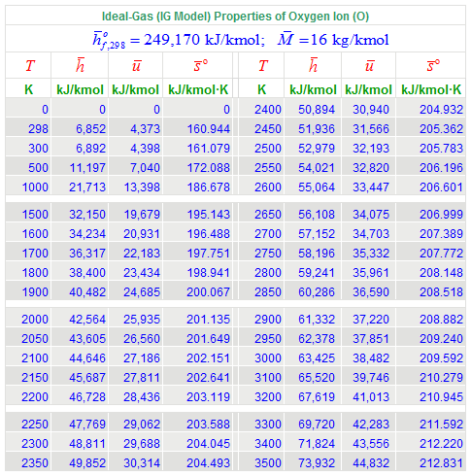Select the enthalpy value 69,720
Screen dimensions: 471x476
(x=317, y=425)
